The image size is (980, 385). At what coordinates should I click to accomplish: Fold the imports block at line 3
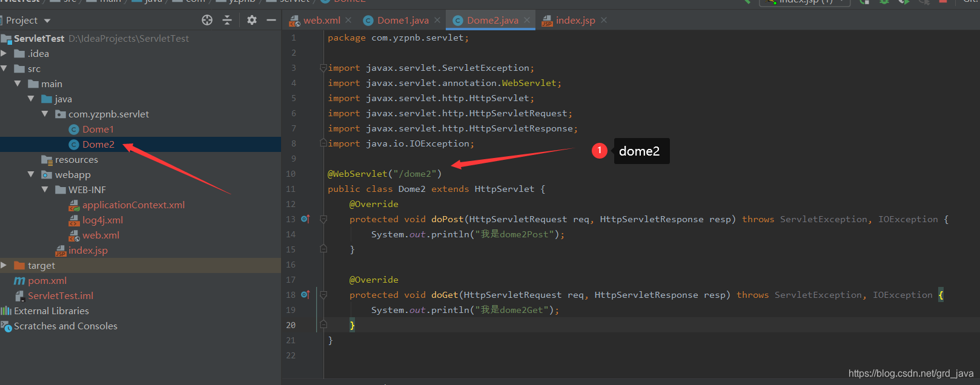[x=323, y=68]
